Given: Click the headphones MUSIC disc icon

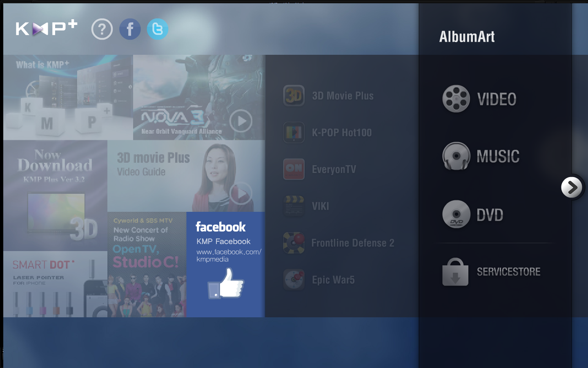Looking at the screenshot, I should pos(456,156).
